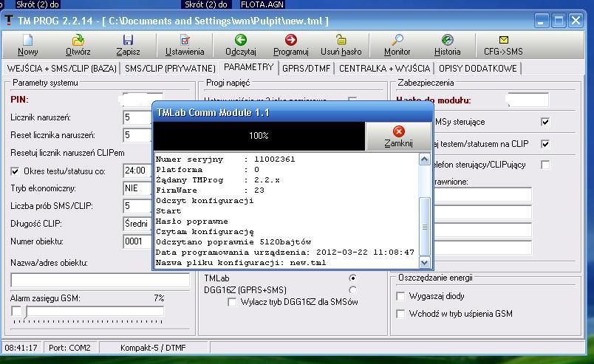
Task: Switch to SMS/CLIP (PRYWATNE) tab
Action: point(170,68)
